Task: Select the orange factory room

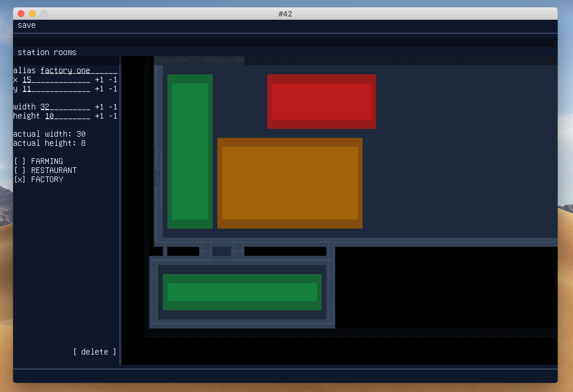Action: (x=290, y=183)
